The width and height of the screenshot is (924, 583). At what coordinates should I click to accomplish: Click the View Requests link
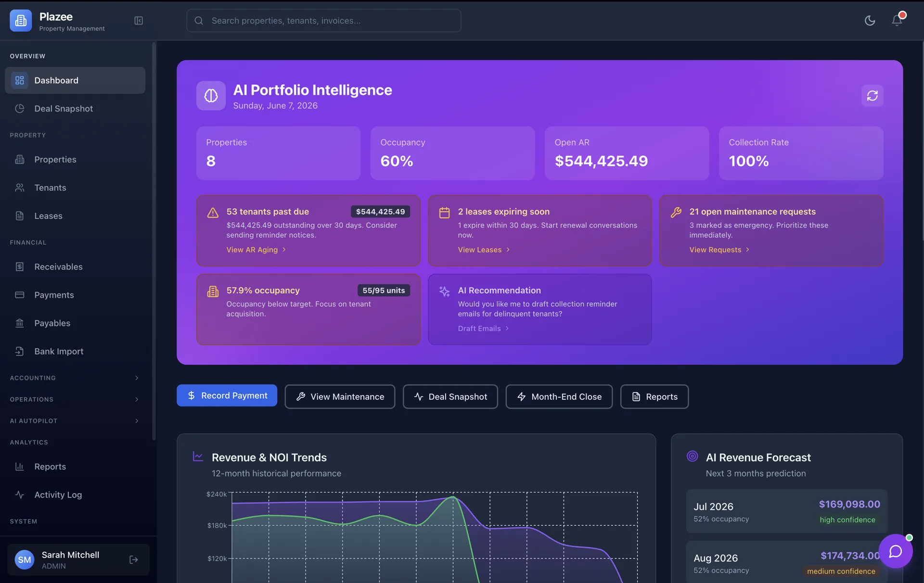tap(719, 250)
